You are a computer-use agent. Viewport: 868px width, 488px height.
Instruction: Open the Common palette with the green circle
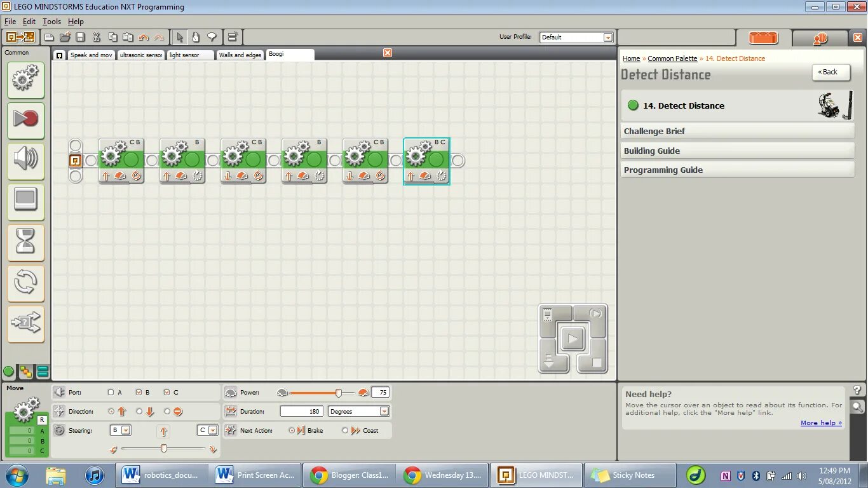click(x=9, y=372)
